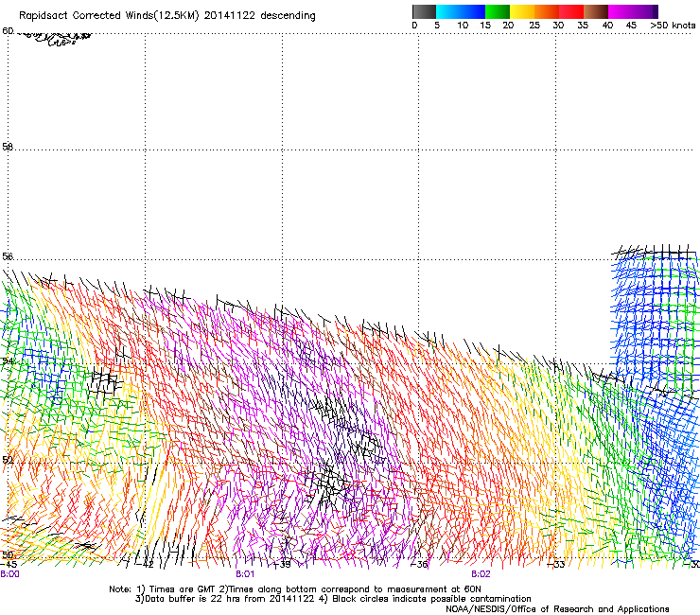Click the -45 longitude axis label
The image size is (700, 615).
point(9,564)
